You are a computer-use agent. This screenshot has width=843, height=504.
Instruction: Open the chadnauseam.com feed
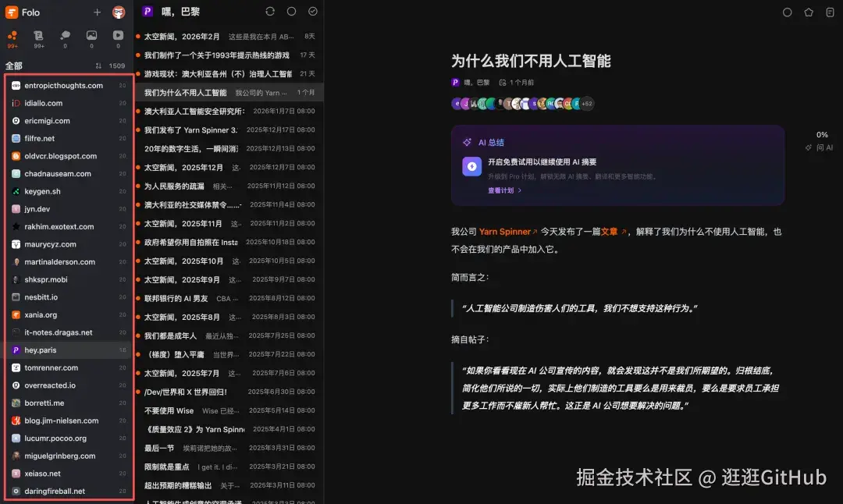(68, 173)
